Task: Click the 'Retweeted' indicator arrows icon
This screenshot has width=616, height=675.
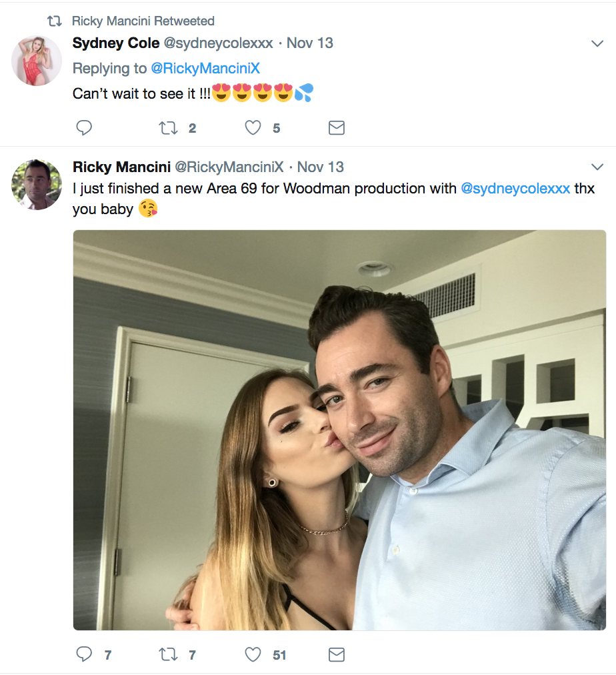Action: coord(55,21)
